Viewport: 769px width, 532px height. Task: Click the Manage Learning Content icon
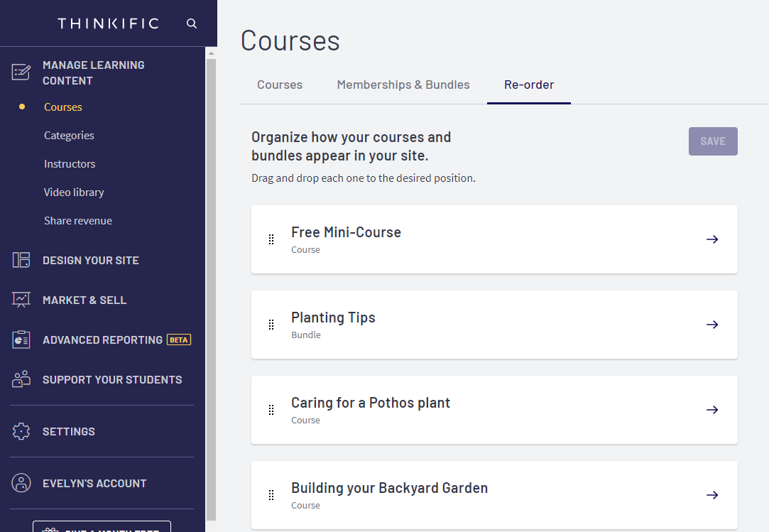pos(21,72)
